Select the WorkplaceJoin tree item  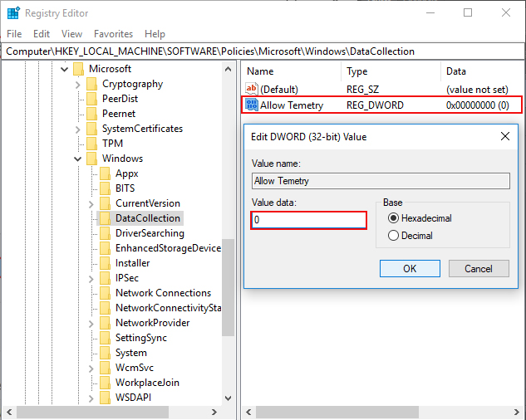pos(147,383)
